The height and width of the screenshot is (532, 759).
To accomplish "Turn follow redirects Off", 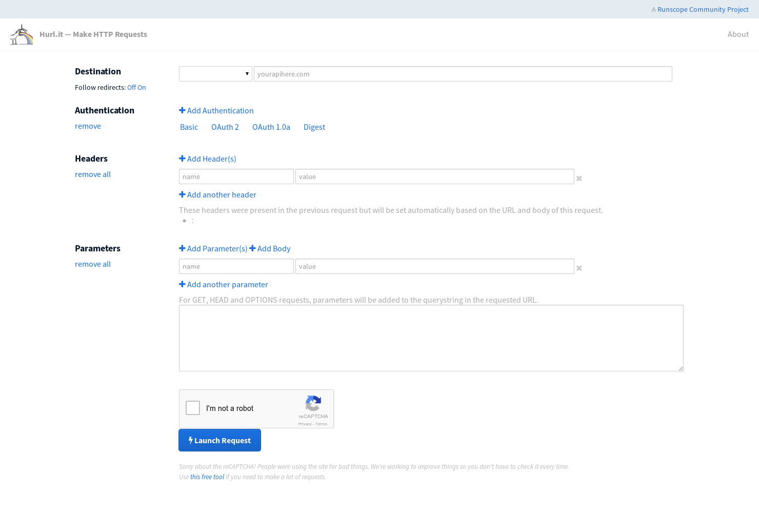I will (x=131, y=88).
